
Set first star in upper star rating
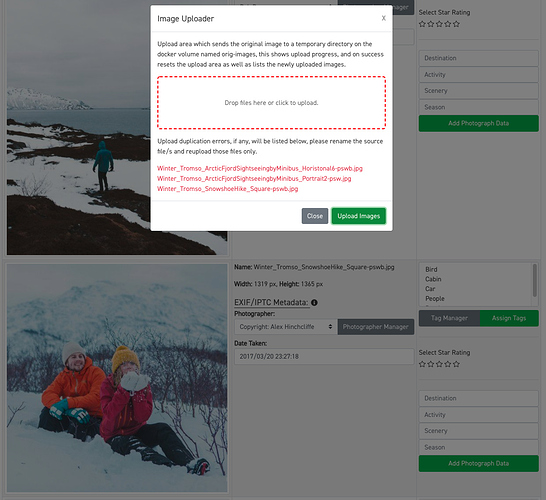[x=422, y=24]
